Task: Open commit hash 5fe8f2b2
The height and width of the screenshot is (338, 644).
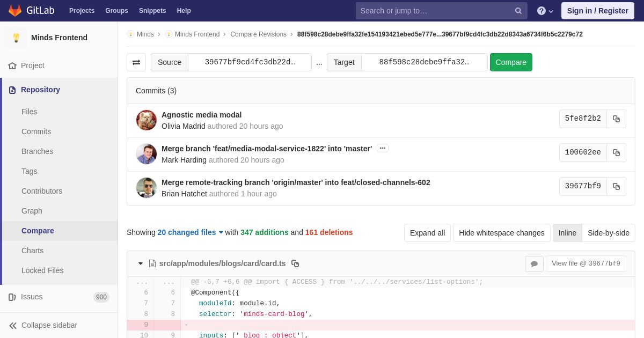Action: [x=583, y=119]
